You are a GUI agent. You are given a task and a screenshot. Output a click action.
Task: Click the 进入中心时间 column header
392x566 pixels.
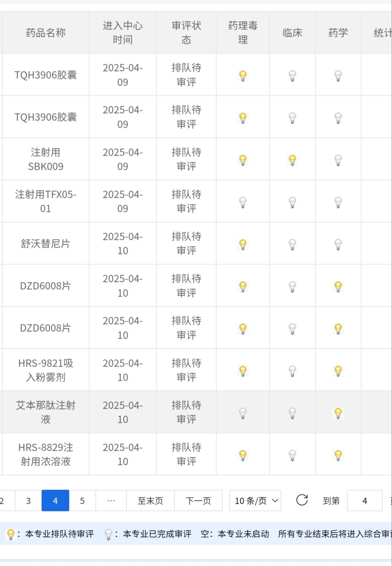[123, 33]
